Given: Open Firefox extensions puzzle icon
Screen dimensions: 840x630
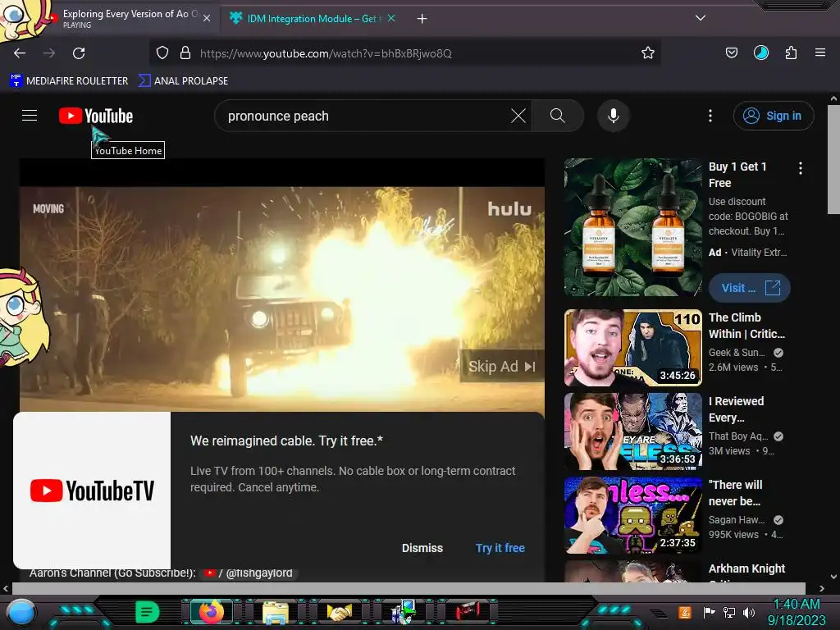Looking at the screenshot, I should (x=791, y=52).
